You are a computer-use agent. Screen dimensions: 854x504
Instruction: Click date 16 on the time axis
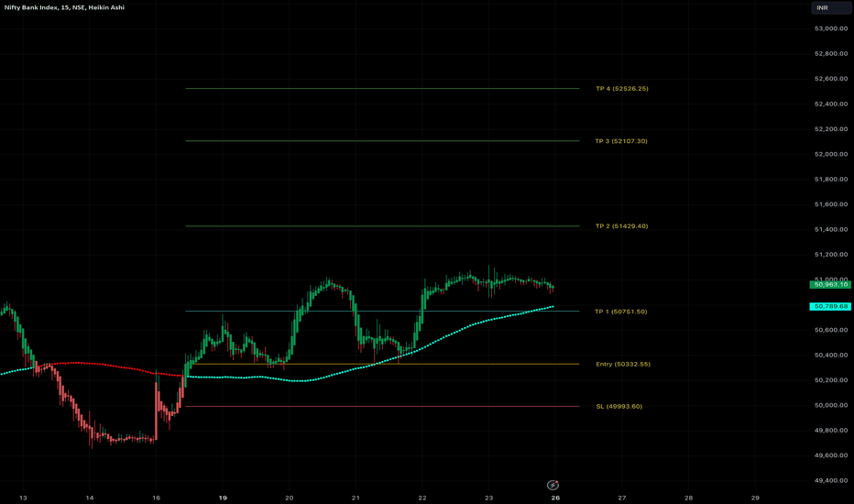tap(157, 498)
